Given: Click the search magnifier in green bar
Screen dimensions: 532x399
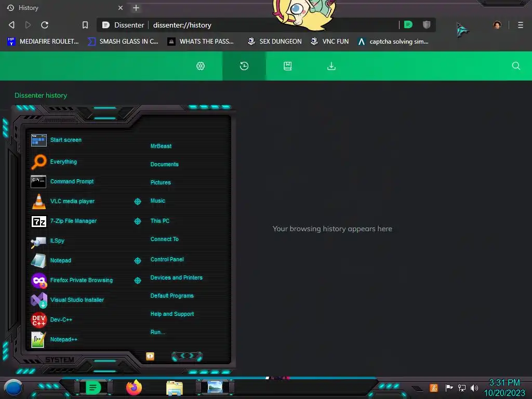Looking at the screenshot, I should click(516, 66).
